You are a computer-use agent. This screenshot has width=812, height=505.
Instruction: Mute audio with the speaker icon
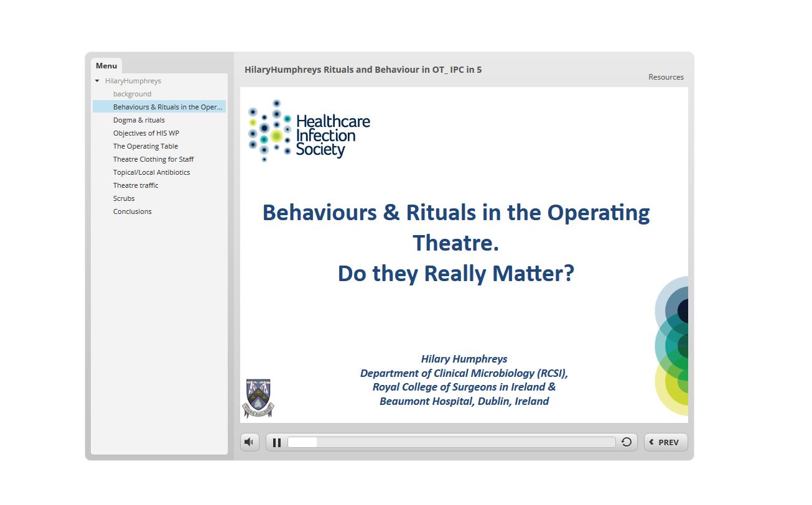click(x=250, y=442)
